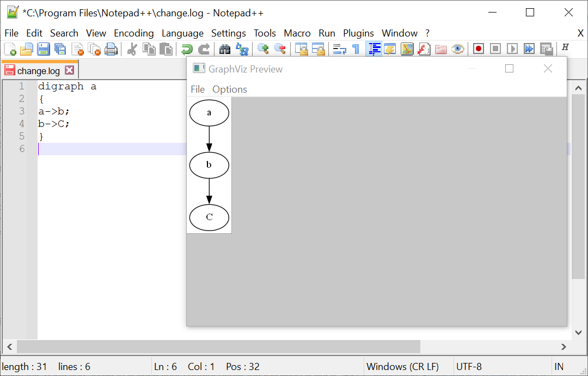Open the Language menu
Image resolution: width=588 pixels, height=376 pixels.
click(x=182, y=33)
